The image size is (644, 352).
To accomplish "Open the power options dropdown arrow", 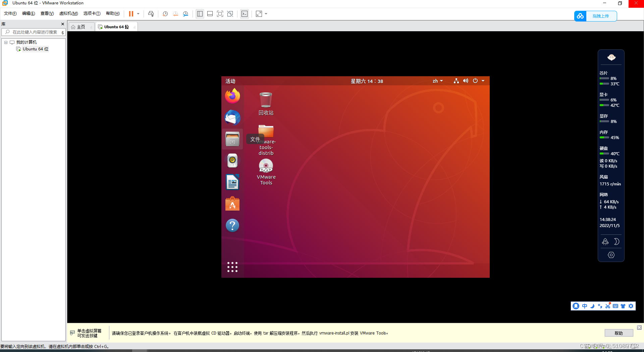I will click(138, 14).
